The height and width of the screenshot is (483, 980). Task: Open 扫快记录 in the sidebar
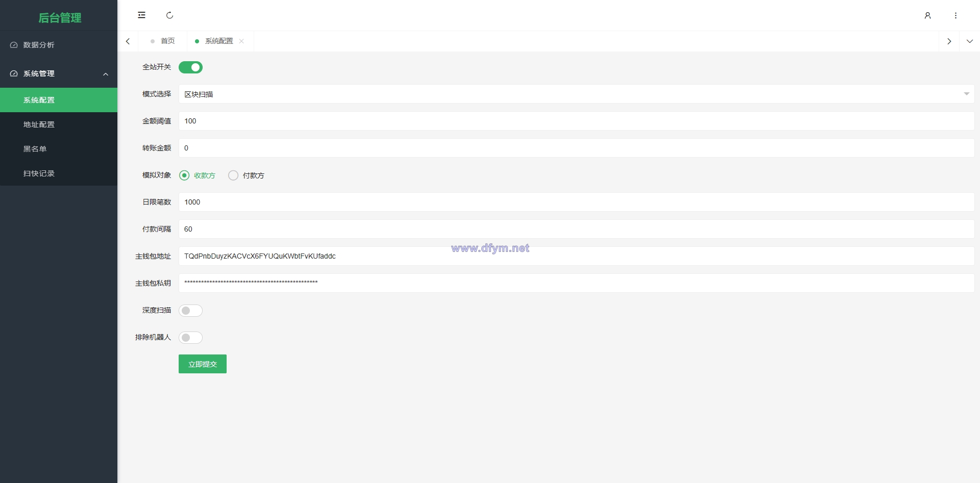tap(59, 173)
